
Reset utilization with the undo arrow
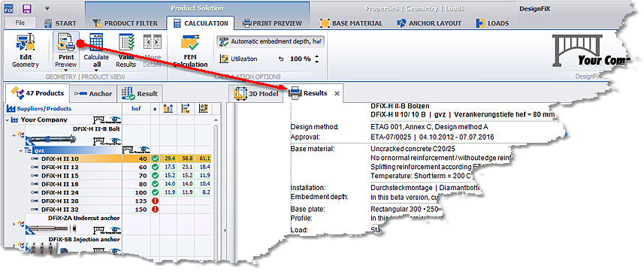pyautogui.click(x=281, y=59)
